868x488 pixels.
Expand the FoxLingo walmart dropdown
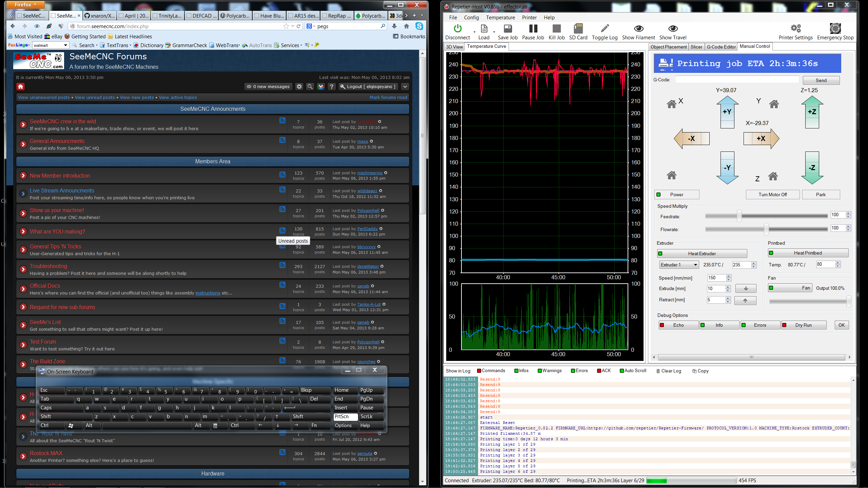coord(65,45)
